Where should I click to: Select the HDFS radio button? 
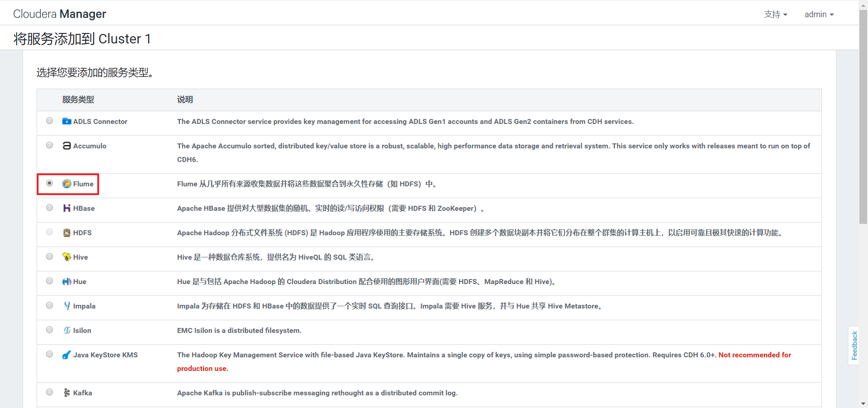(50, 232)
